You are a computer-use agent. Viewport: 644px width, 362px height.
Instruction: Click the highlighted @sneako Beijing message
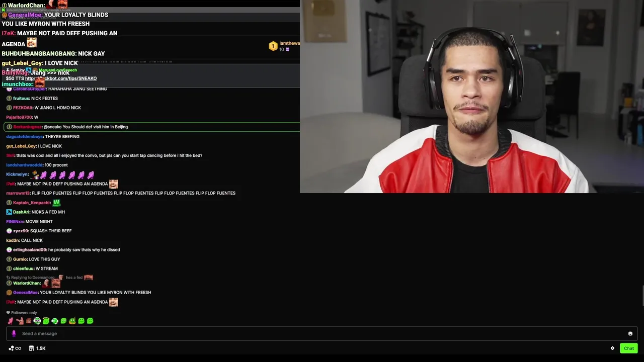(x=151, y=127)
